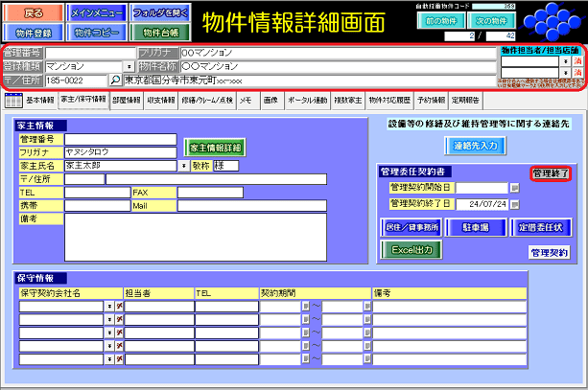588x390 pixels.
Task: Open calendar picker for 管理契約開始日
Action: coord(514,188)
